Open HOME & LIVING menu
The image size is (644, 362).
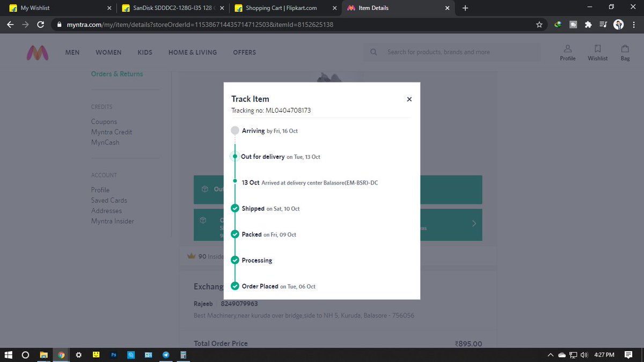pyautogui.click(x=193, y=53)
